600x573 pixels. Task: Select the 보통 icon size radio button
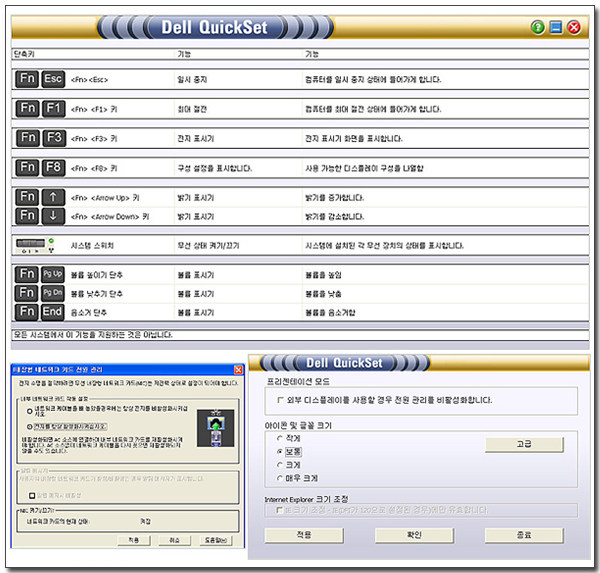click(x=280, y=452)
